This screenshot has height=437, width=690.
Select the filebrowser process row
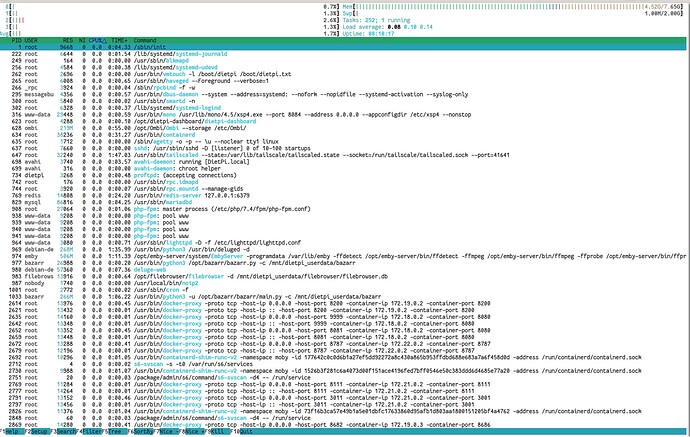[345, 276]
